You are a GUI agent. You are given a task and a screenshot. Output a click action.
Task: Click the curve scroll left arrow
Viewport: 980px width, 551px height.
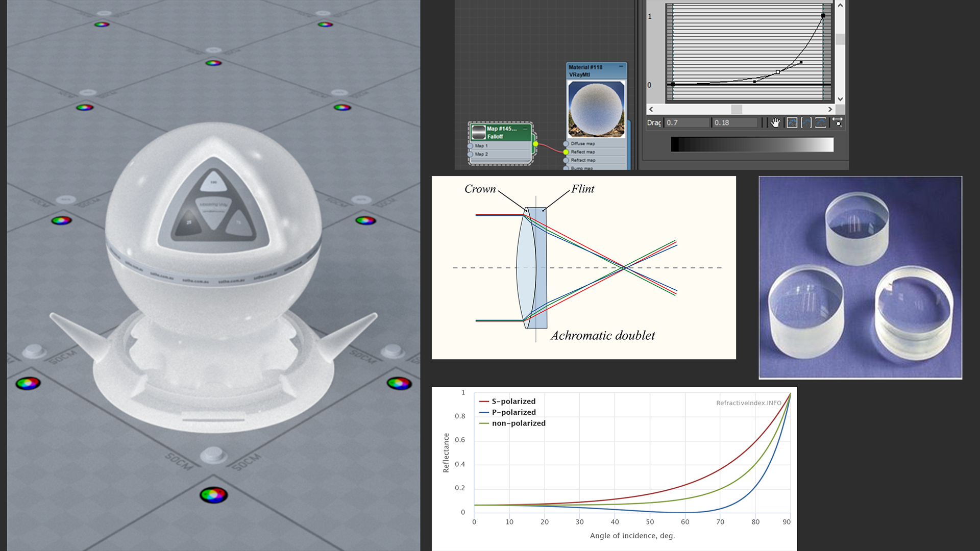pyautogui.click(x=651, y=109)
